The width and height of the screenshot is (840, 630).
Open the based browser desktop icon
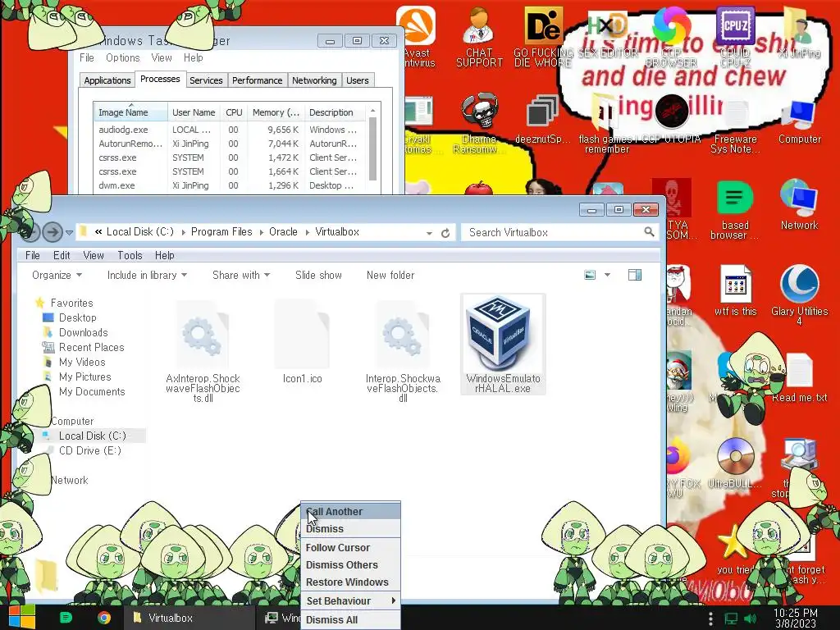click(735, 210)
